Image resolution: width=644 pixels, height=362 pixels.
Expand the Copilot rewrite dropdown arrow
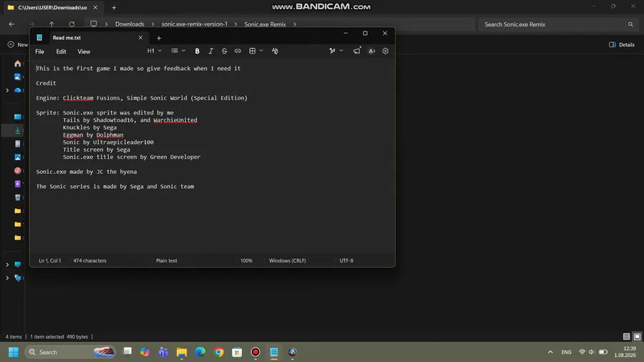pyautogui.click(x=341, y=51)
